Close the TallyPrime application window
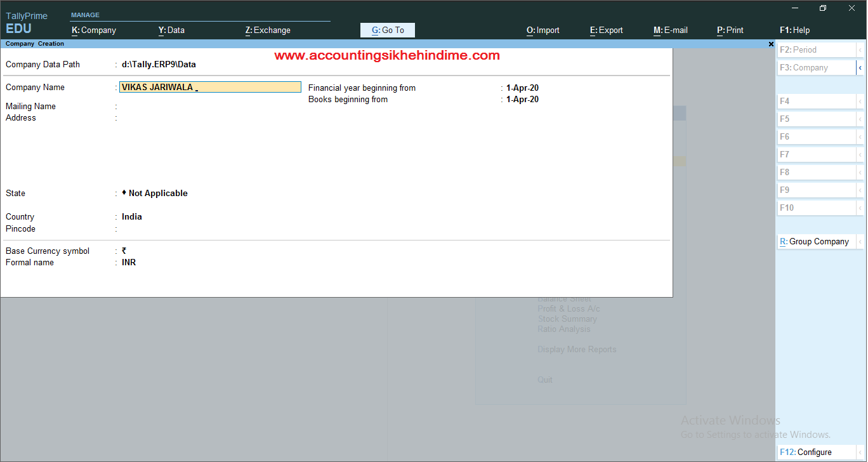 (852, 8)
